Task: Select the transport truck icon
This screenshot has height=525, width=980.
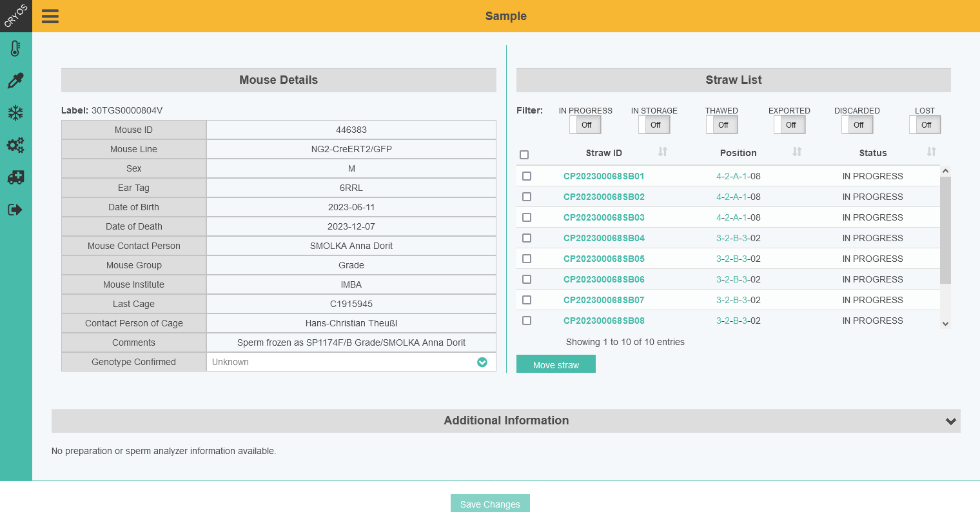Action: [x=16, y=177]
